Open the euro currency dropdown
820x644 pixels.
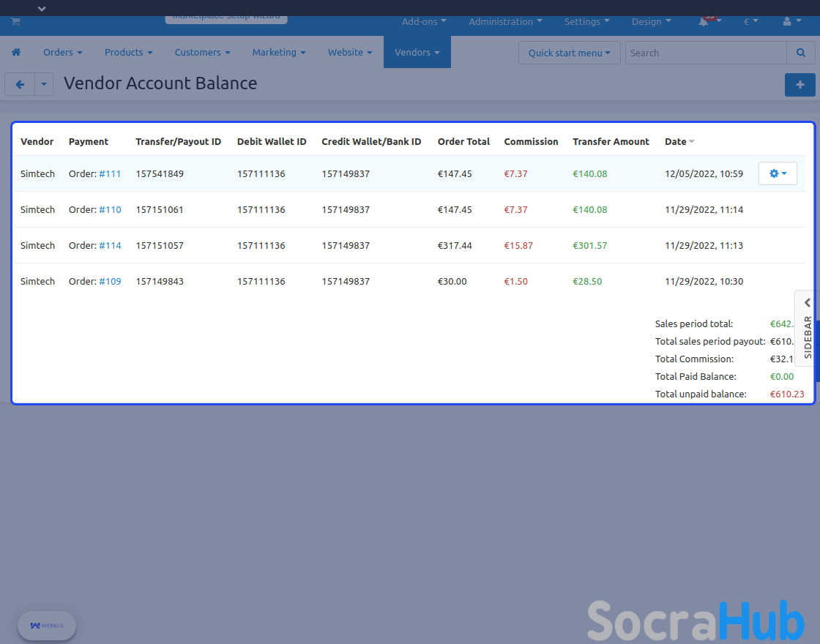click(750, 22)
